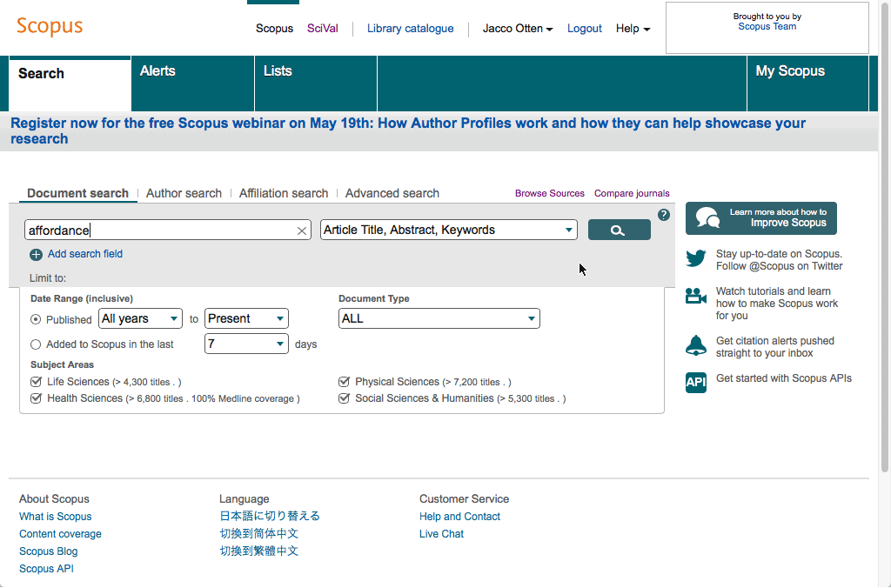Open the 'Article Title, Abstract, Keywords' field dropdown
891x588 pixels.
(448, 231)
